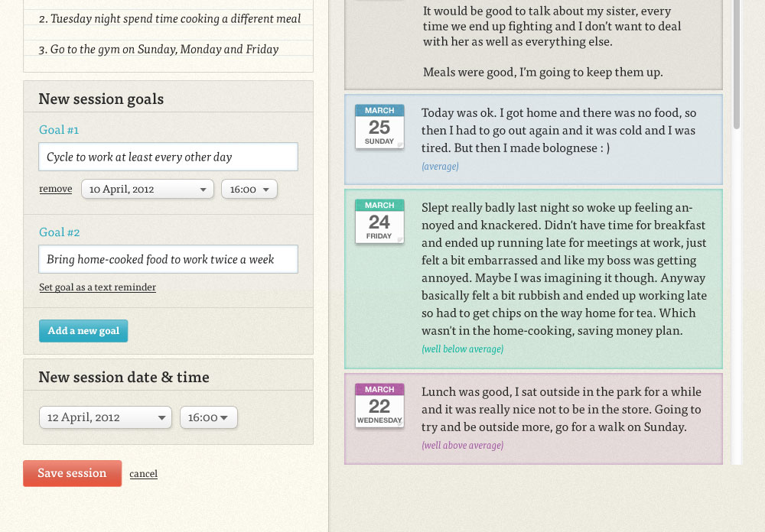
Task: Open the session 16:00 time dropdown
Action: click(209, 417)
